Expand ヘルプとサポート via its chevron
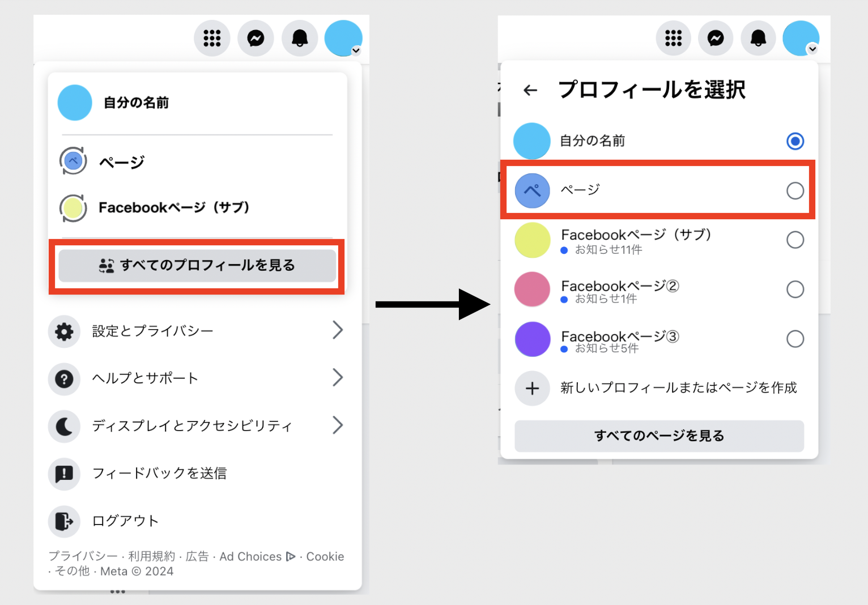 click(338, 378)
